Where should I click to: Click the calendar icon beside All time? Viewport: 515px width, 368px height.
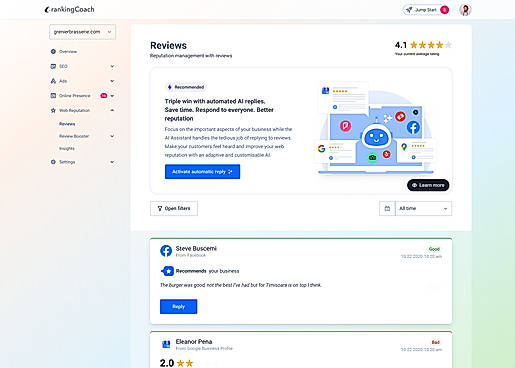pos(387,208)
